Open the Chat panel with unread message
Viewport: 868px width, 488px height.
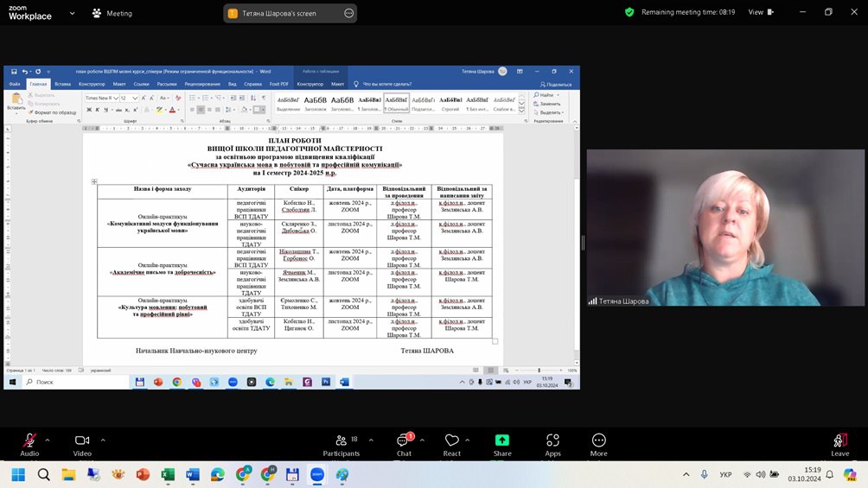click(404, 444)
